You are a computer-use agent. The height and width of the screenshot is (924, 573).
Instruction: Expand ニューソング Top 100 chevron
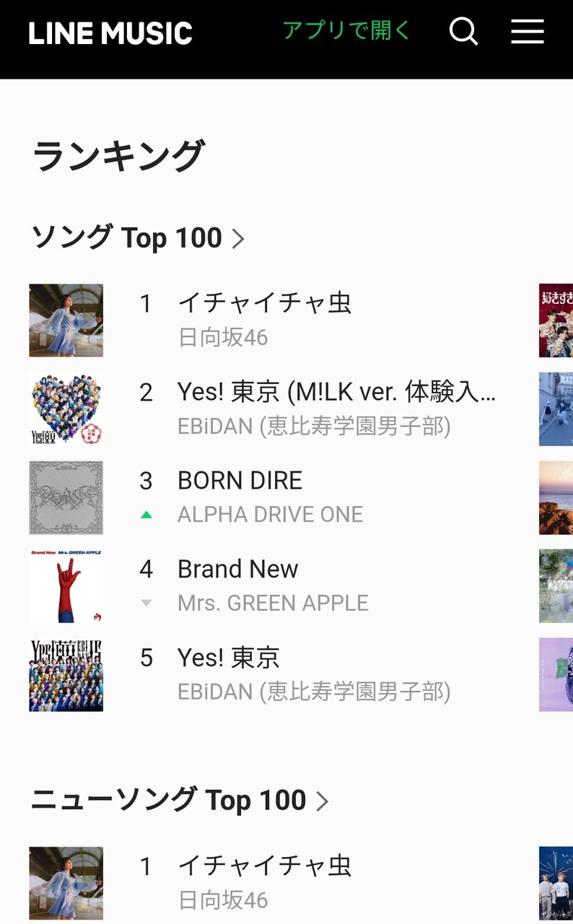coord(323,801)
